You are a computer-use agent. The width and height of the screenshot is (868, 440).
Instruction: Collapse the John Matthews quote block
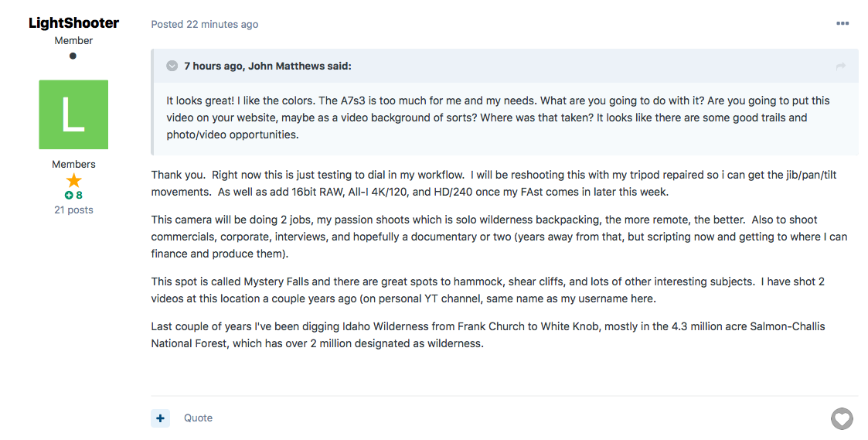(x=172, y=66)
